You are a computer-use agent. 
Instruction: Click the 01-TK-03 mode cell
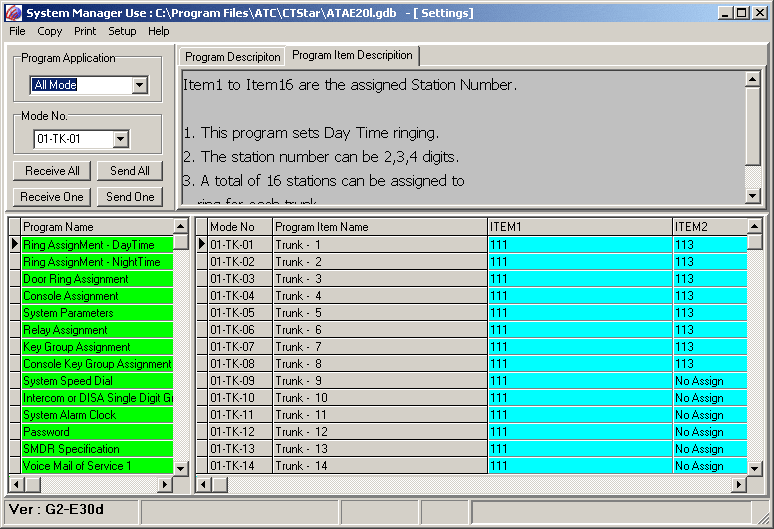240,279
